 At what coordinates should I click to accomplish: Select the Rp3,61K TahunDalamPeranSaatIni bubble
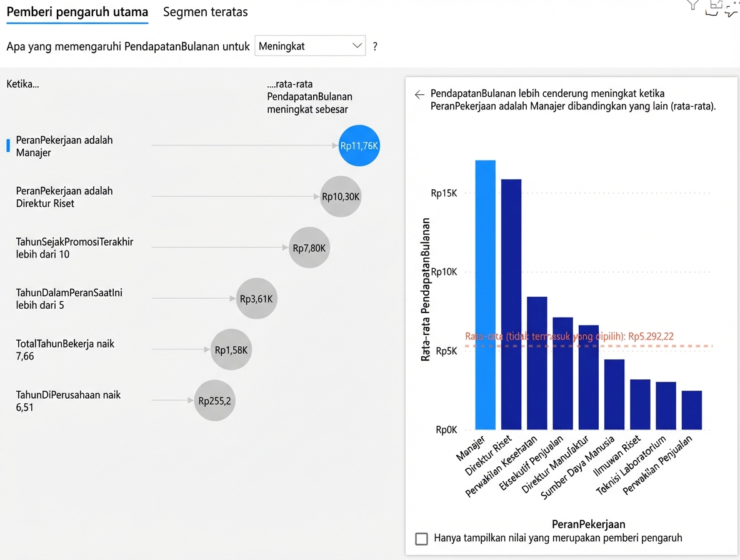(256, 299)
